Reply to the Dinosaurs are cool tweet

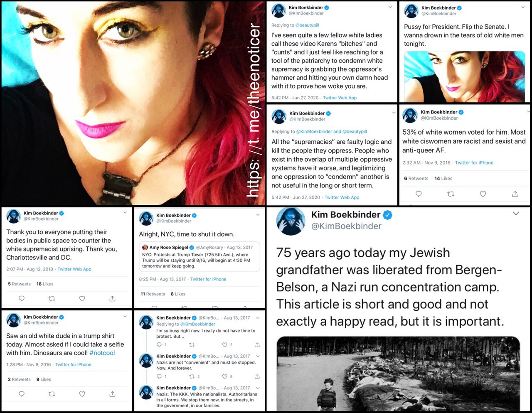tap(22, 394)
